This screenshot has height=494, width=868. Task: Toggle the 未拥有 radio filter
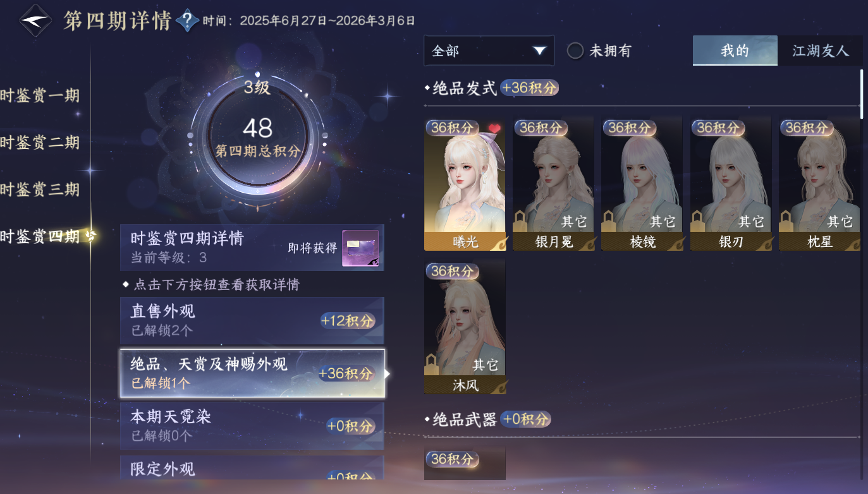click(575, 51)
